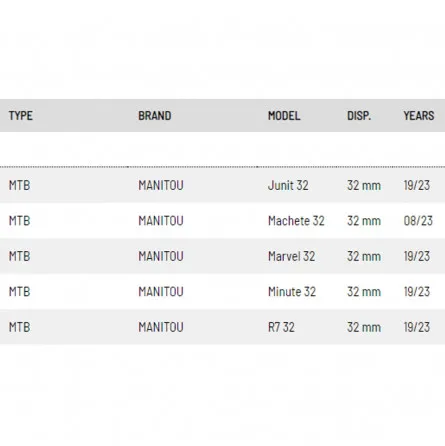
Task: Click the 32 mm value in the Machete 32 row
Action: [x=364, y=221]
